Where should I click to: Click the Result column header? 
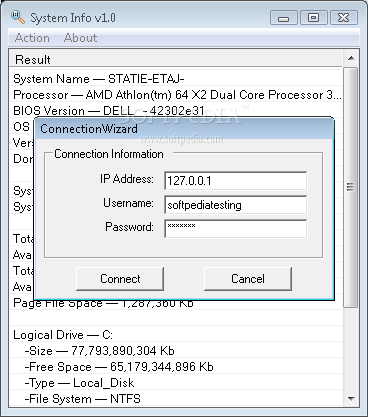[176, 59]
